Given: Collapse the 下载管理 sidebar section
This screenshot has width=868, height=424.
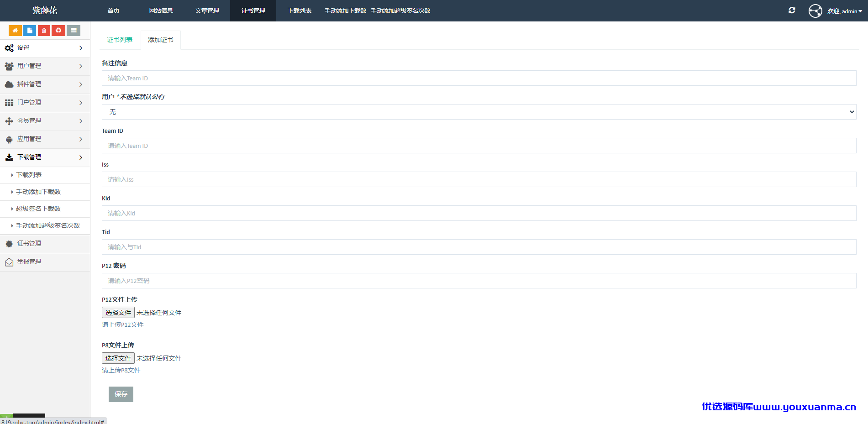Looking at the screenshot, I should point(45,157).
